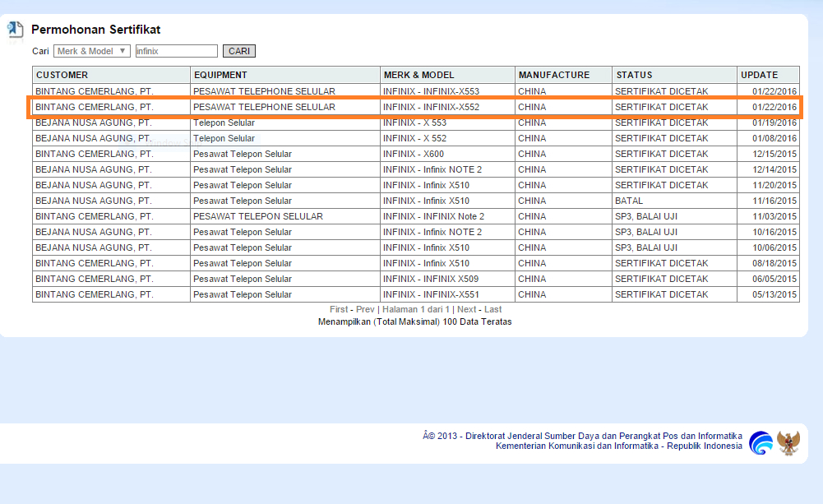This screenshot has height=504, width=823.
Task: Click the 01/19/2016 update date
Action: click(774, 123)
